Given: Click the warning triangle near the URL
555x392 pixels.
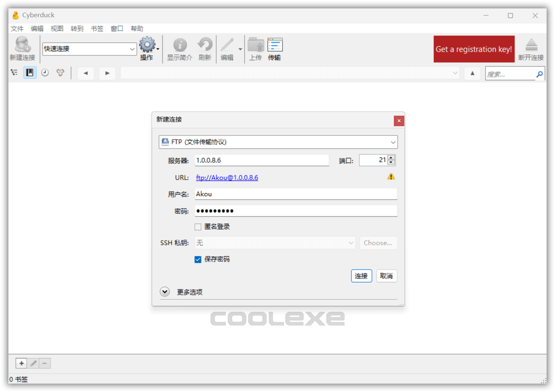Looking at the screenshot, I should 391,176.
